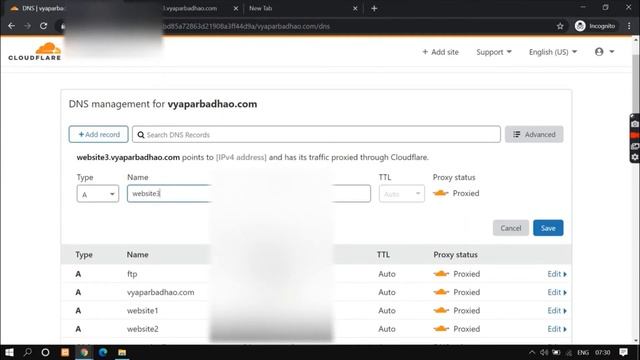Open the Support dropdown menu
Image resolution: width=640 pixels, height=360 pixels.
click(x=494, y=52)
